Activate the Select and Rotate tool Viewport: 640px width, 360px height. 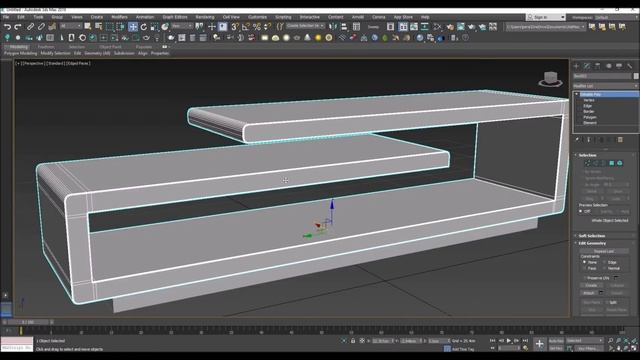pos(144,27)
